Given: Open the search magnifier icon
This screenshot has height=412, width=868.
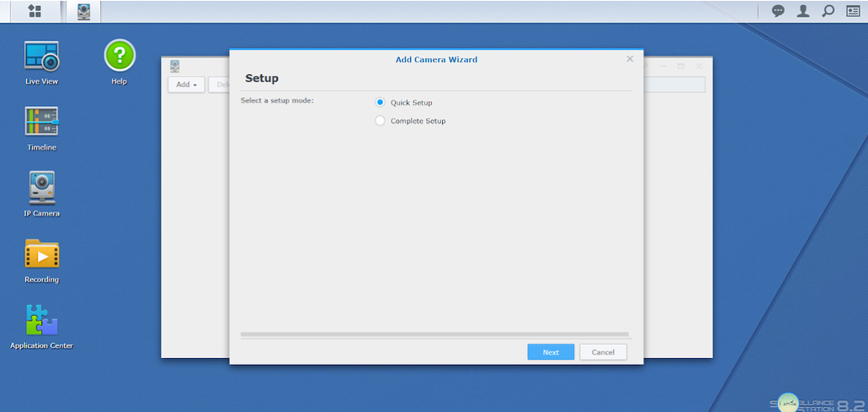Looking at the screenshot, I should click(828, 11).
